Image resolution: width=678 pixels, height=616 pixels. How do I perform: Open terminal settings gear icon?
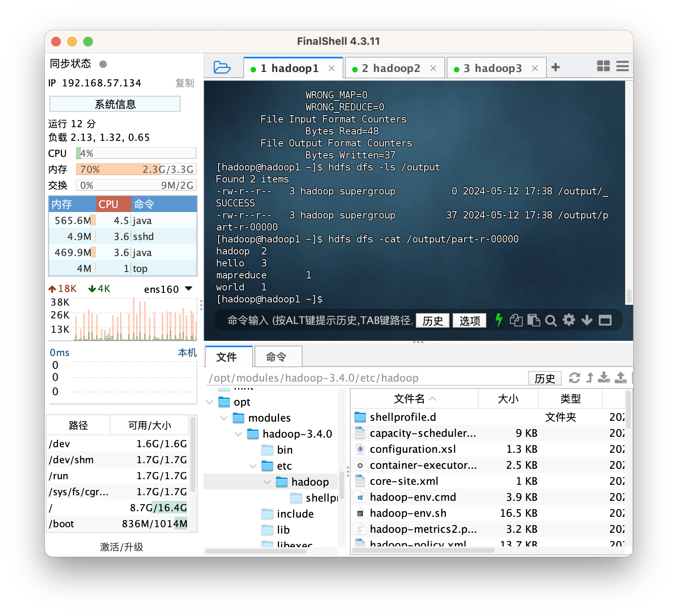[569, 320]
